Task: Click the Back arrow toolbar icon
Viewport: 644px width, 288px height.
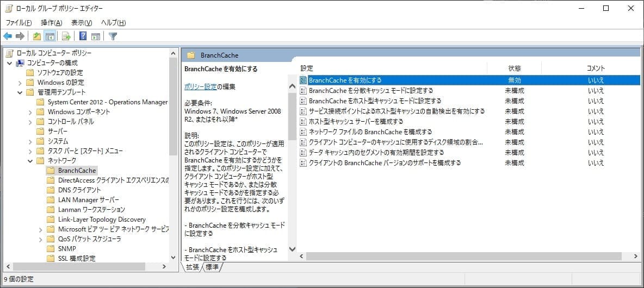Action: pyautogui.click(x=8, y=36)
